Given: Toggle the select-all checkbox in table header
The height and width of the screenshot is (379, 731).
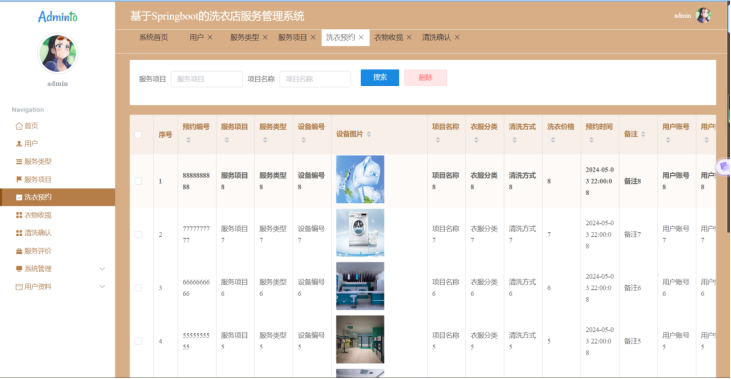Looking at the screenshot, I should tap(138, 135).
